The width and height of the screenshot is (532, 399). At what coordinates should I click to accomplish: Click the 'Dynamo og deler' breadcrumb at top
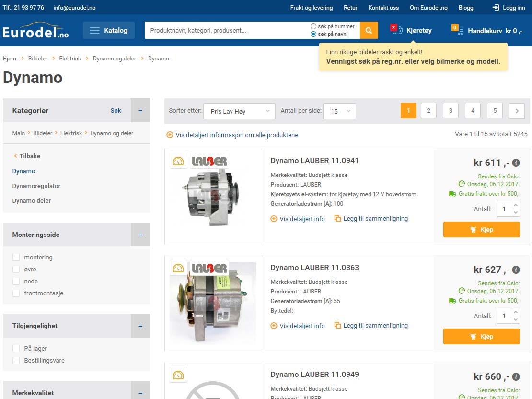[x=115, y=59]
